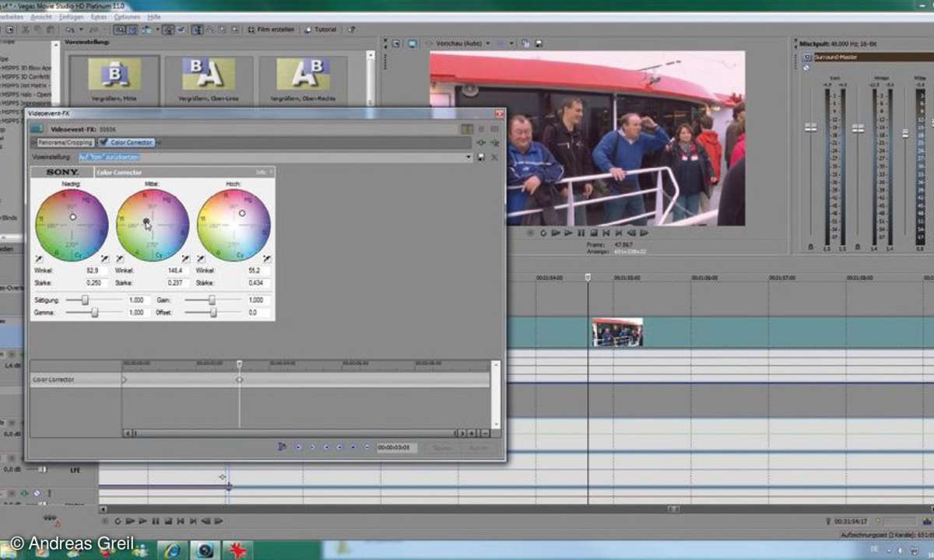Select the Color Corrector keyframe row

point(260,380)
